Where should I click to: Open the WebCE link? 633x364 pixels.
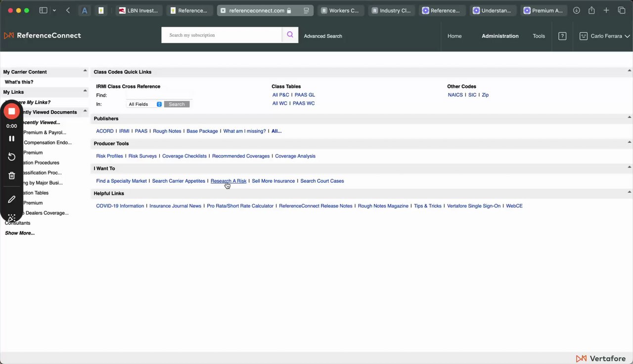tap(514, 206)
